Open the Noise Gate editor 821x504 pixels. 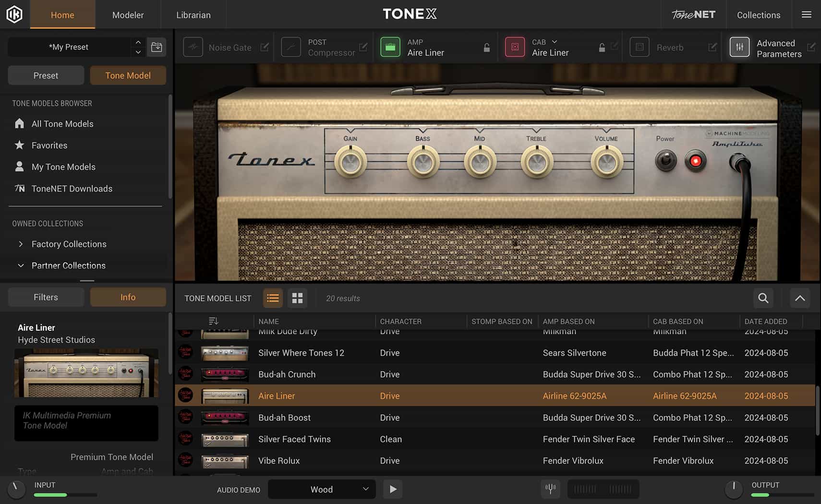[265, 47]
